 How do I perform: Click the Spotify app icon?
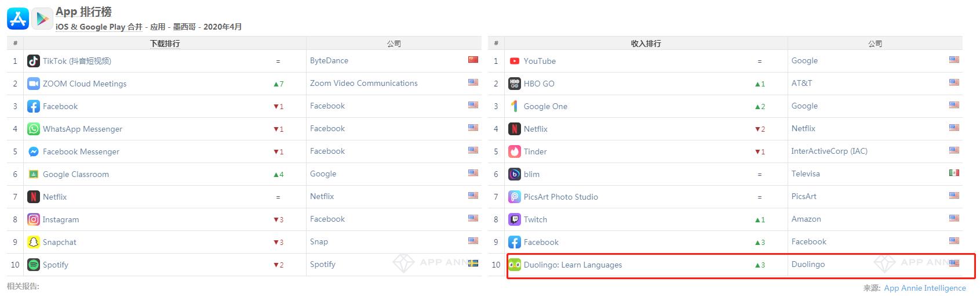34,265
